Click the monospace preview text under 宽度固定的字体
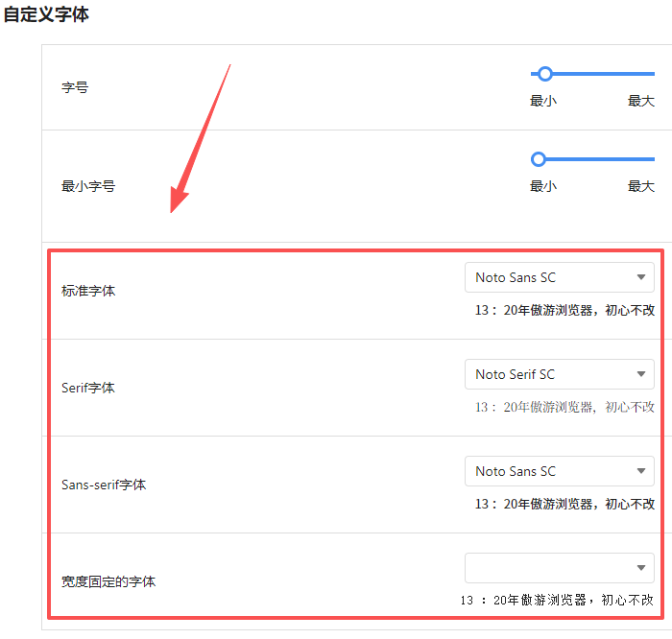Viewport: 672px width, 639px height. (x=557, y=600)
